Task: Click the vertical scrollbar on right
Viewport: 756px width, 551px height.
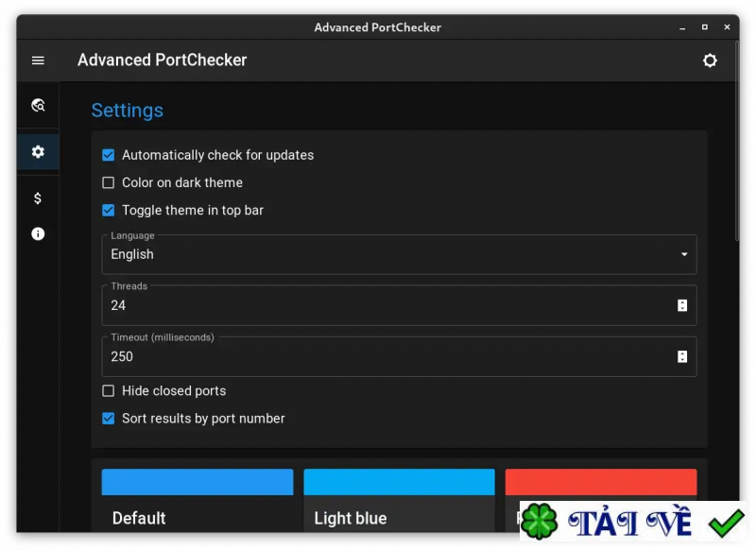Action: [737, 141]
